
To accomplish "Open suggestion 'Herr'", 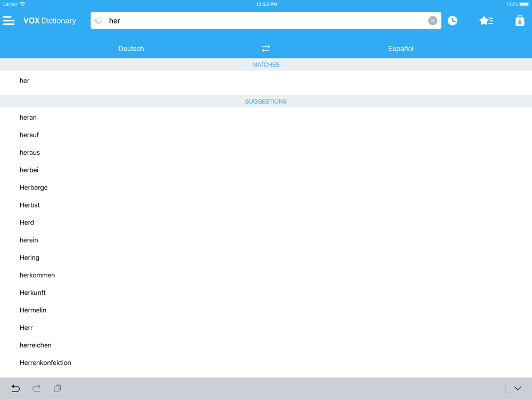I will pos(265,328).
